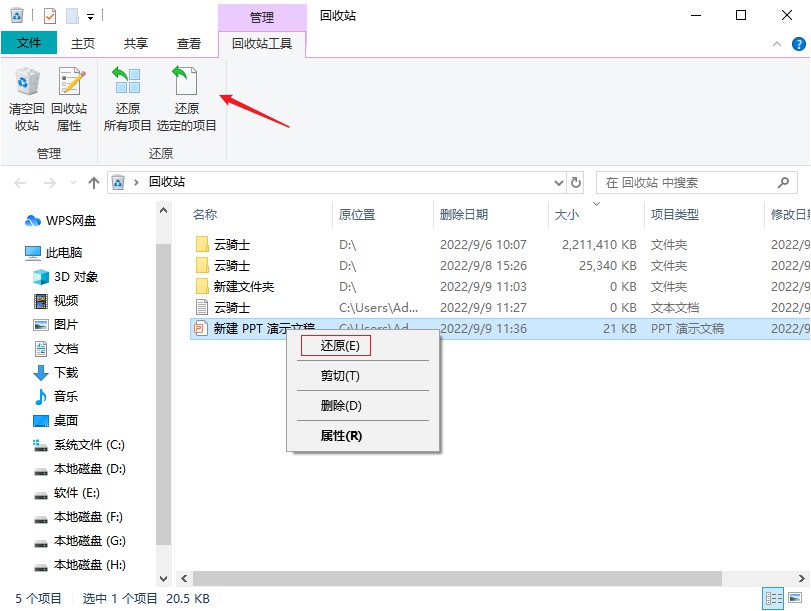Switch to the View (查看) tab
The width and height of the screenshot is (811, 611).
pos(189,43)
